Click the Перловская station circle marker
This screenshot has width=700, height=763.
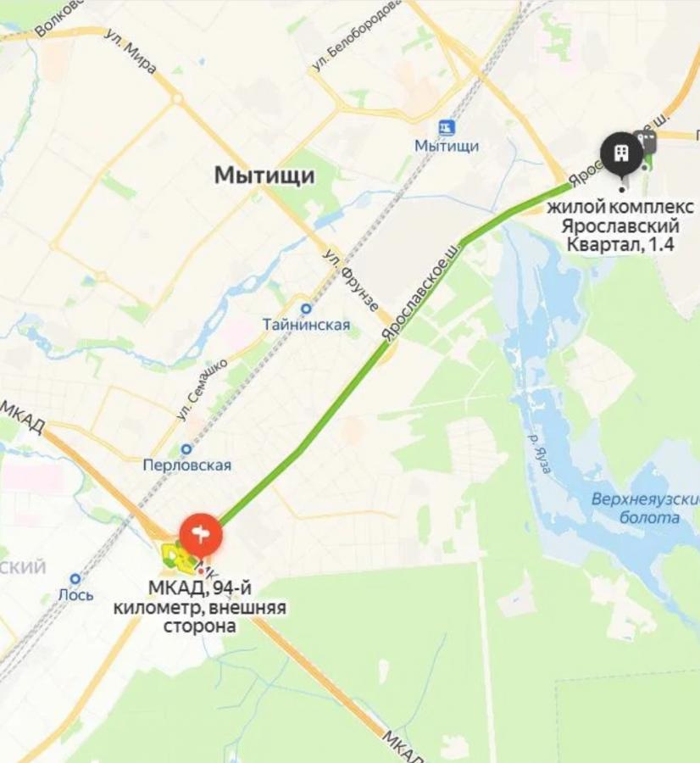pyautogui.click(x=186, y=448)
